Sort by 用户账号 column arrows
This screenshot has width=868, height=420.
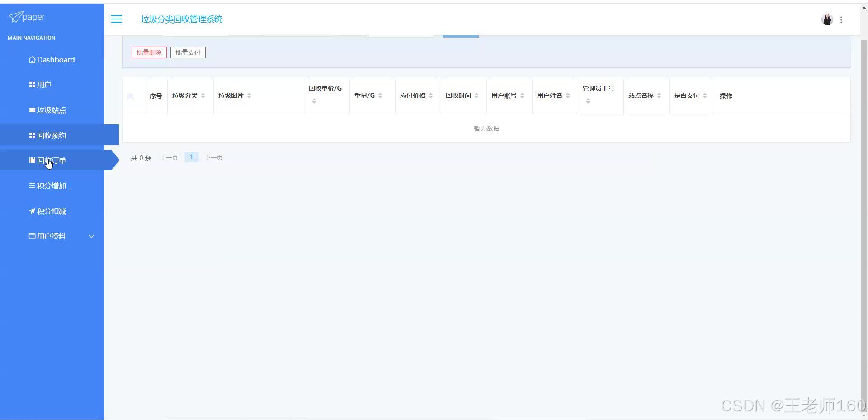tap(522, 95)
